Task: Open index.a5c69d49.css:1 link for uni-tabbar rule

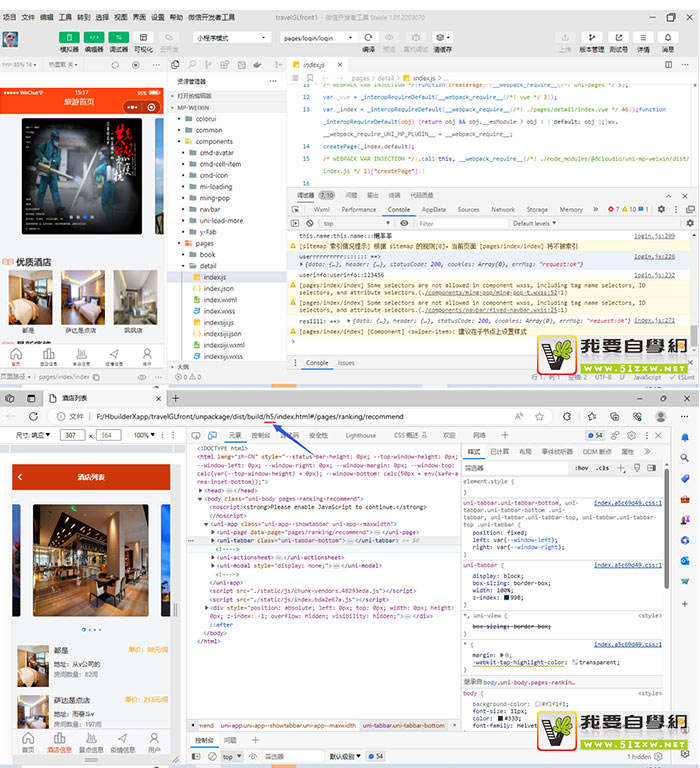Action: tap(628, 565)
